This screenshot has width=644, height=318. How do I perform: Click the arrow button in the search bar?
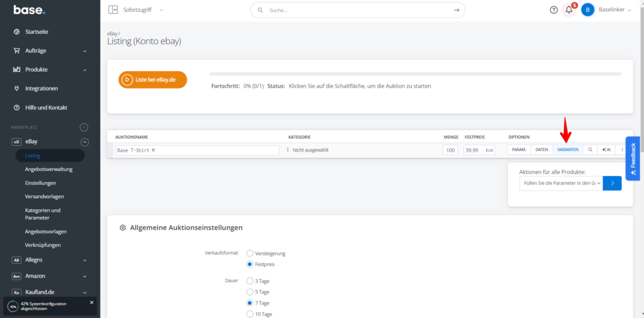(457, 10)
